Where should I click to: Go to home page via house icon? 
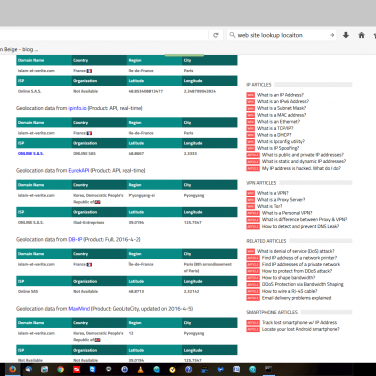pyautogui.click(x=361, y=35)
